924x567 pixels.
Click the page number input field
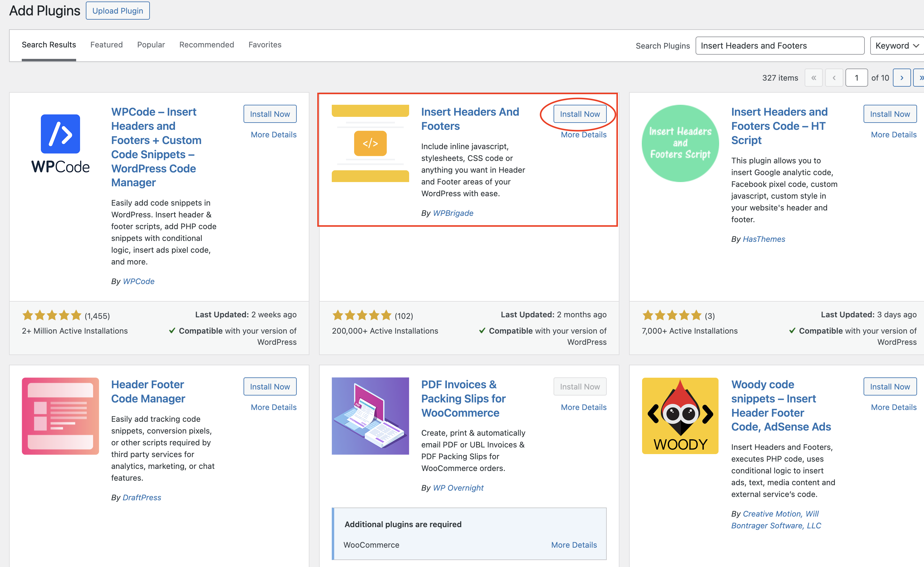857,78
